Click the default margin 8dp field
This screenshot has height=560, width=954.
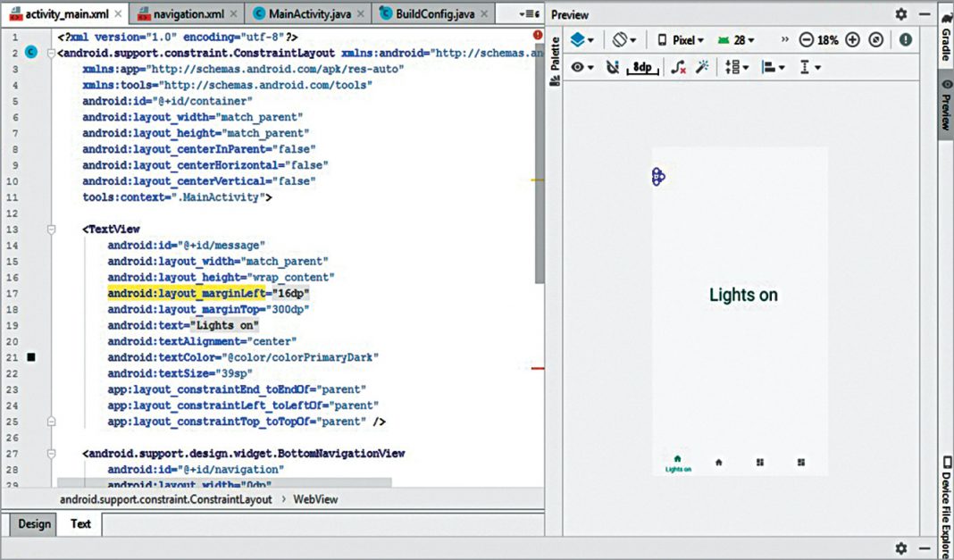(641, 67)
